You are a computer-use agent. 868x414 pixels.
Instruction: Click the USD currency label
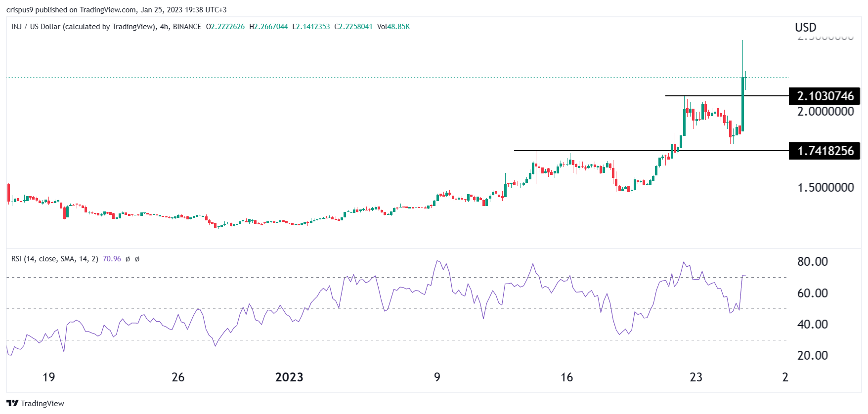[806, 28]
